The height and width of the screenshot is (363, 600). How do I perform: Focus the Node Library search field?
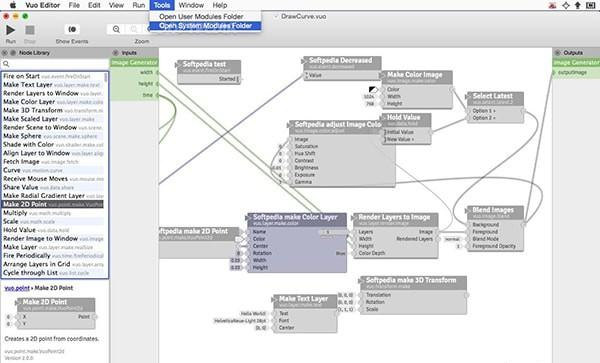[x=55, y=64]
